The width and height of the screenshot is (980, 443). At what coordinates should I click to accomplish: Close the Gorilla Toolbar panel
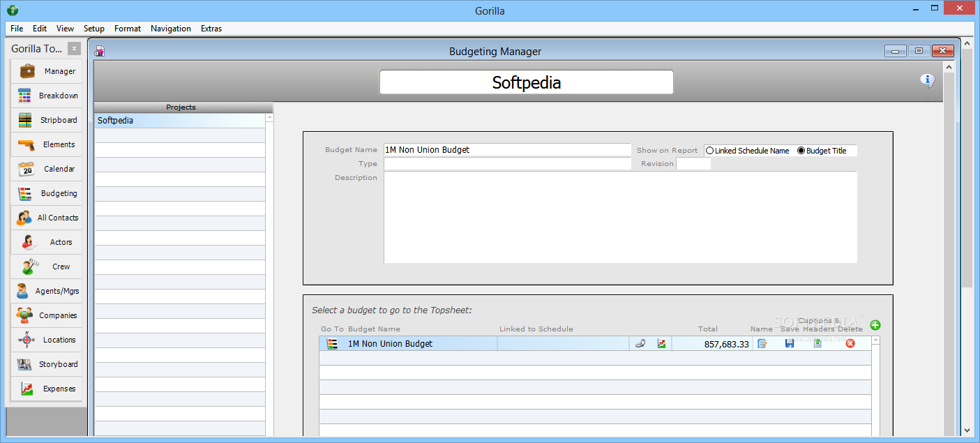[x=75, y=49]
